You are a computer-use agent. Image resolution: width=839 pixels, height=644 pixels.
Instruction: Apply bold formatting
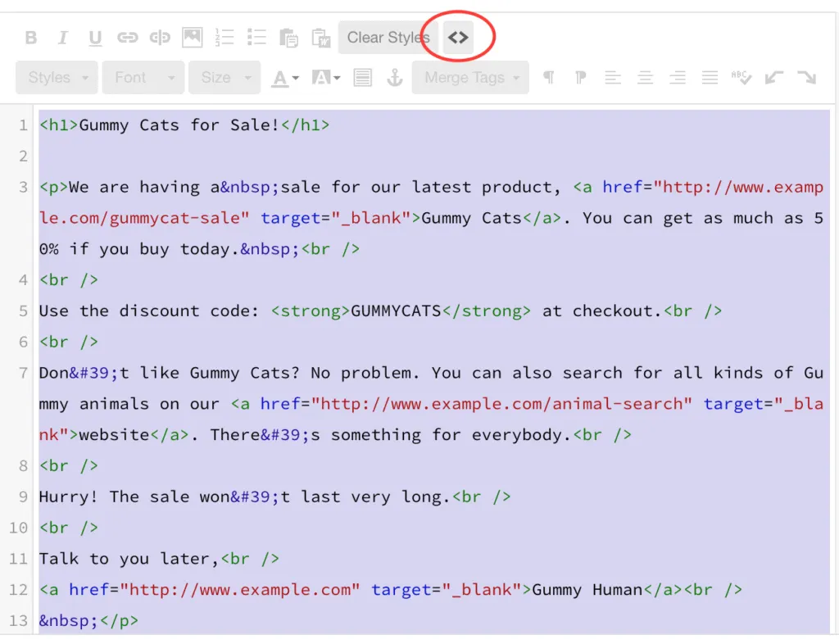[31, 37]
